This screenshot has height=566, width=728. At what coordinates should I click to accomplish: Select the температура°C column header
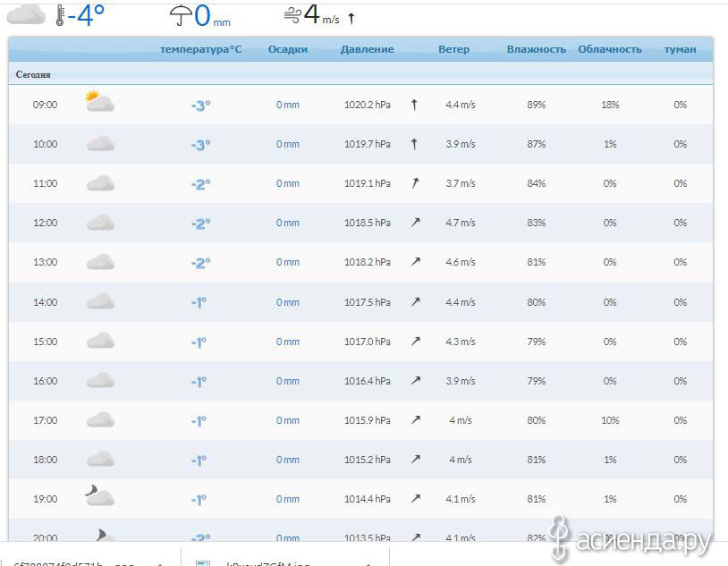pos(200,49)
